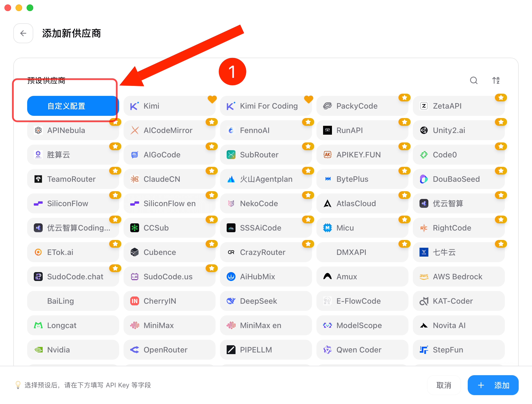The image size is (532, 404).
Task: Choose the Kimi For Coding preset
Action: 266,106
